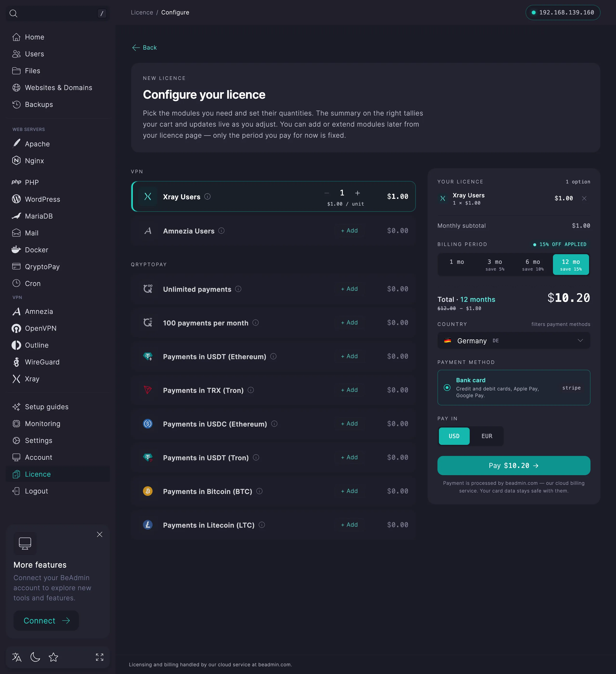The image size is (616, 674).
Task: Click the Xray module X icon
Action: coord(148,197)
